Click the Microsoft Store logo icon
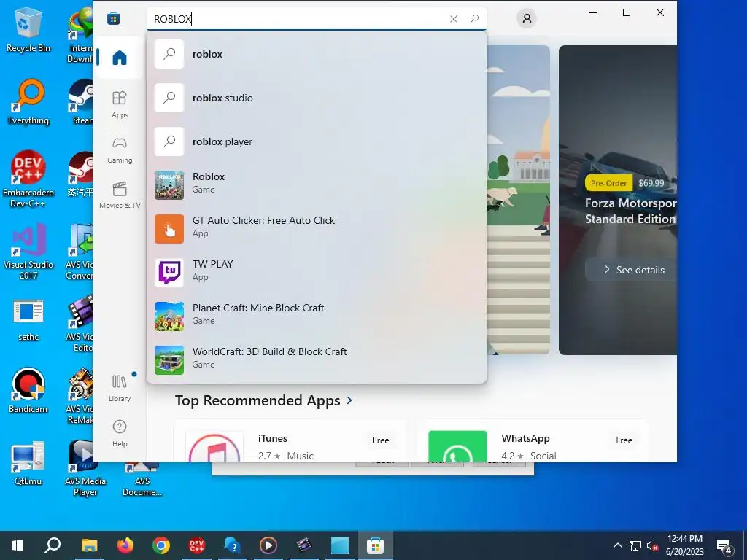 (113, 18)
